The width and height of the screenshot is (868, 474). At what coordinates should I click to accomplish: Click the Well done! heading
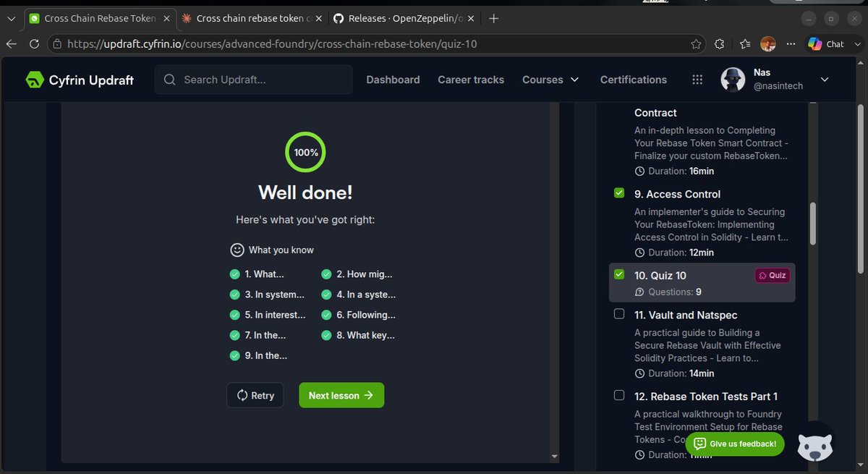pos(305,192)
